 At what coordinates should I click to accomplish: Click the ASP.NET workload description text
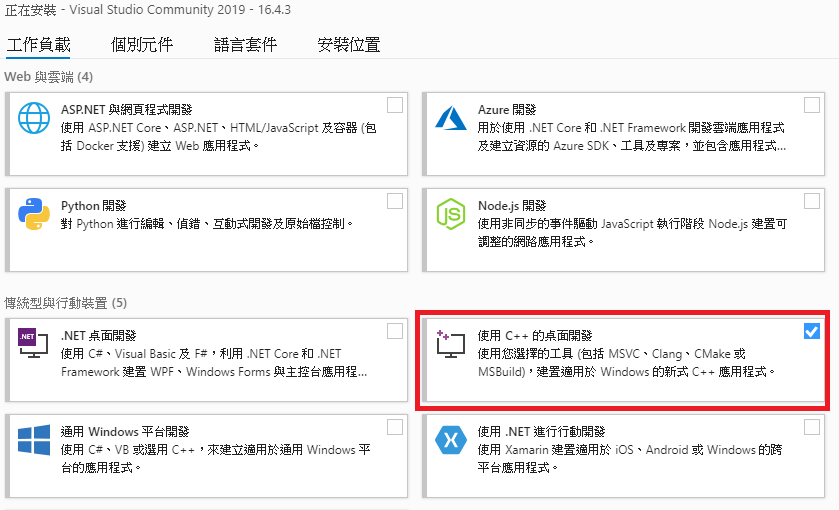[218, 137]
